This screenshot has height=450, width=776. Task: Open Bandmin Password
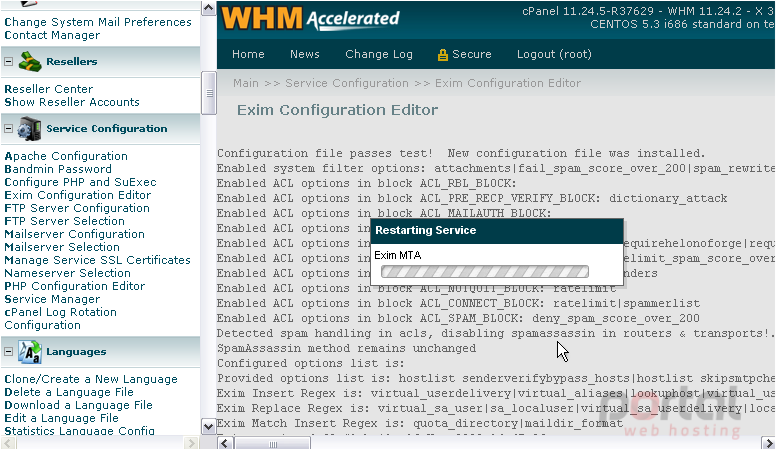click(x=58, y=169)
